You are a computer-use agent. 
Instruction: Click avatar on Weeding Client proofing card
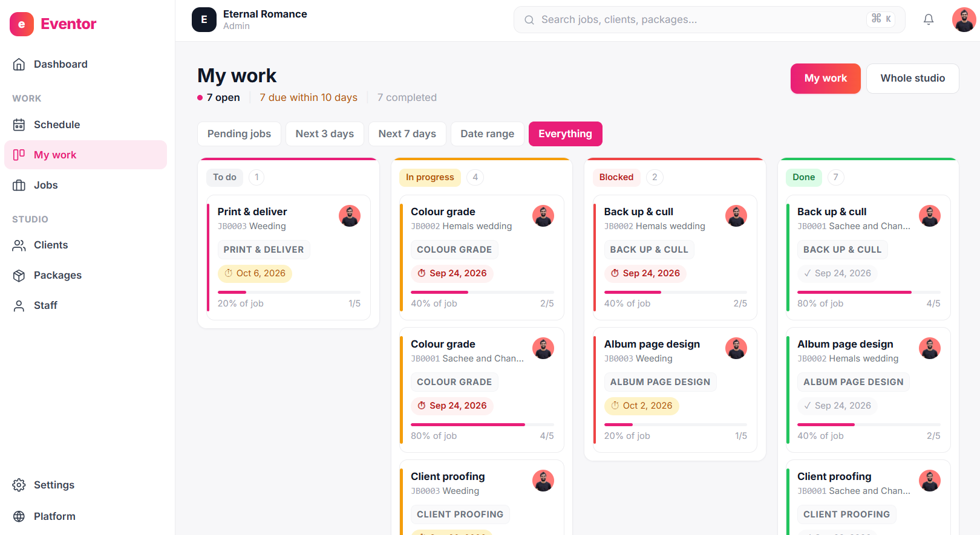tap(543, 481)
